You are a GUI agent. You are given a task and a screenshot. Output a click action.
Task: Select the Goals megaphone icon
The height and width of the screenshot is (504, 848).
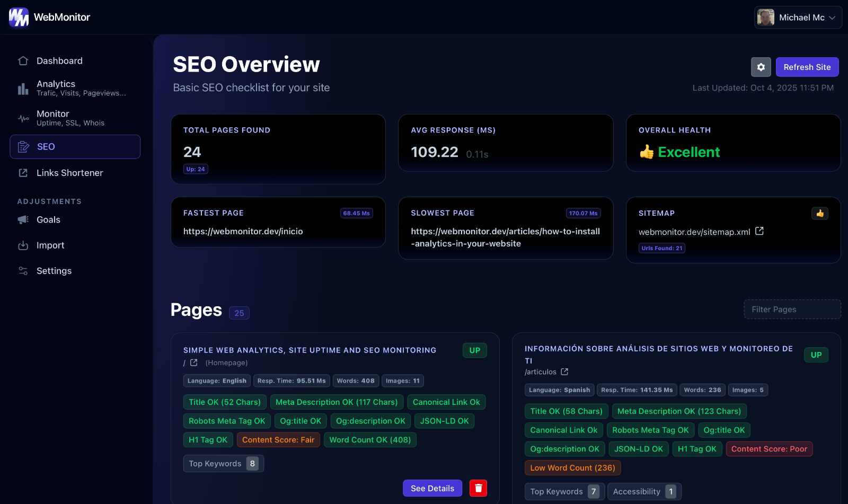(23, 219)
